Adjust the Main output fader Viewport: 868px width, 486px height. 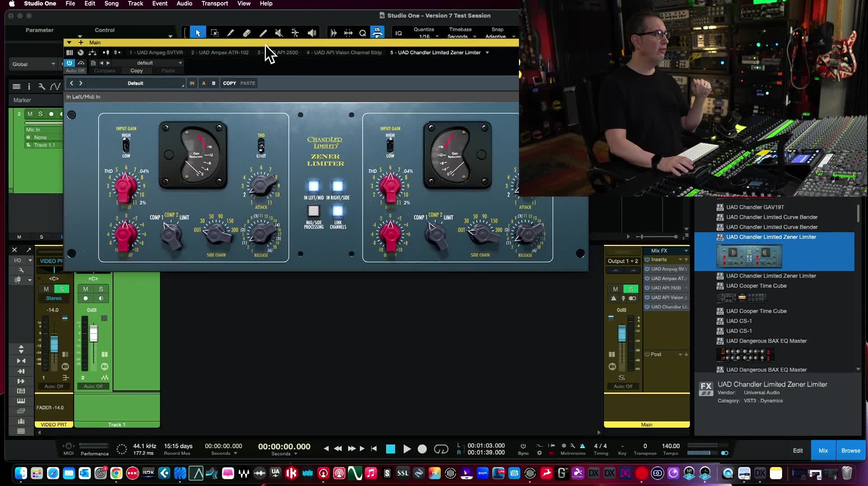click(622, 333)
